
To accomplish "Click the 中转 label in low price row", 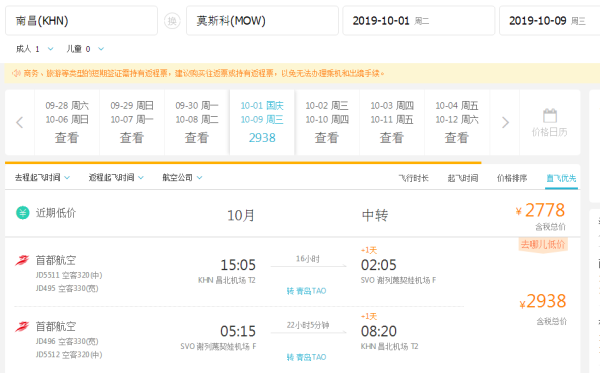I will pos(375,215).
